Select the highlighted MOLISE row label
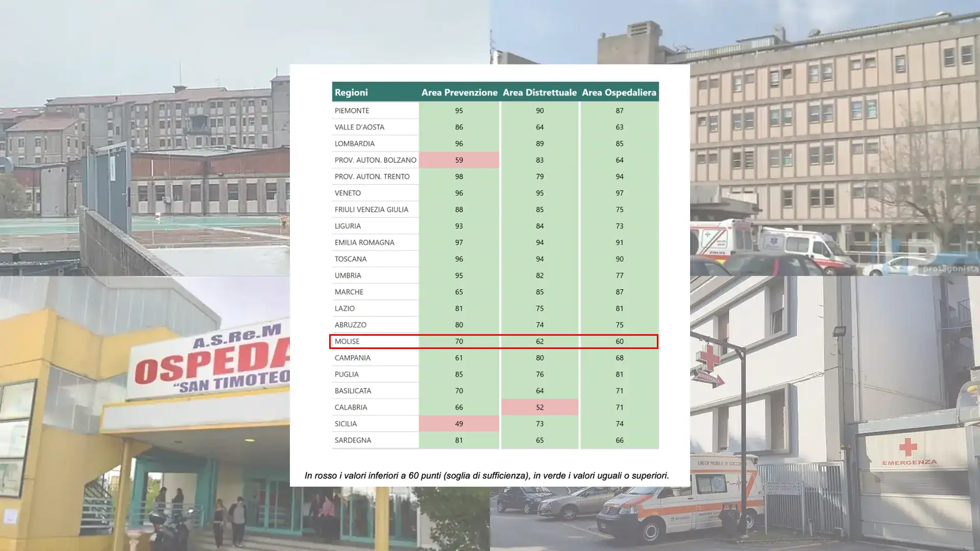Image resolution: width=980 pixels, height=551 pixels. click(347, 341)
